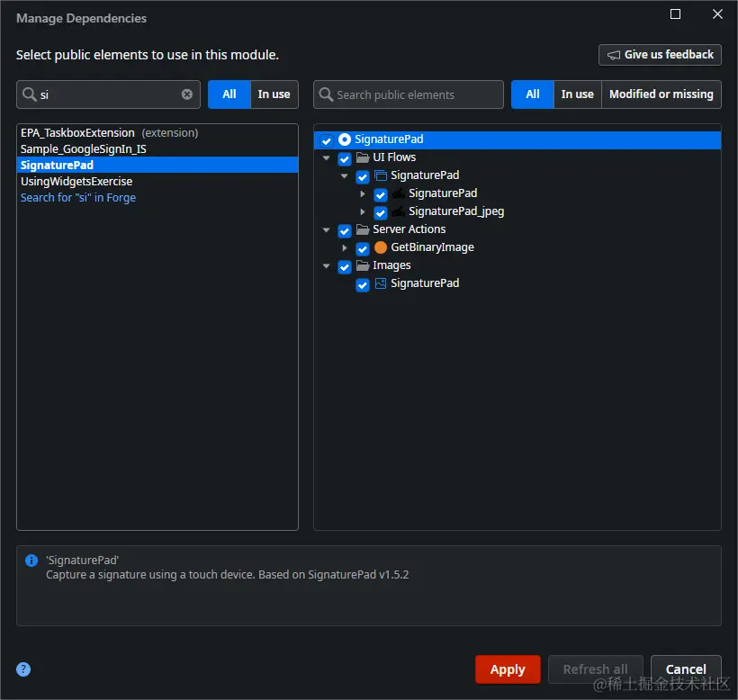Click the SignaturePad block pen icon

399,193
